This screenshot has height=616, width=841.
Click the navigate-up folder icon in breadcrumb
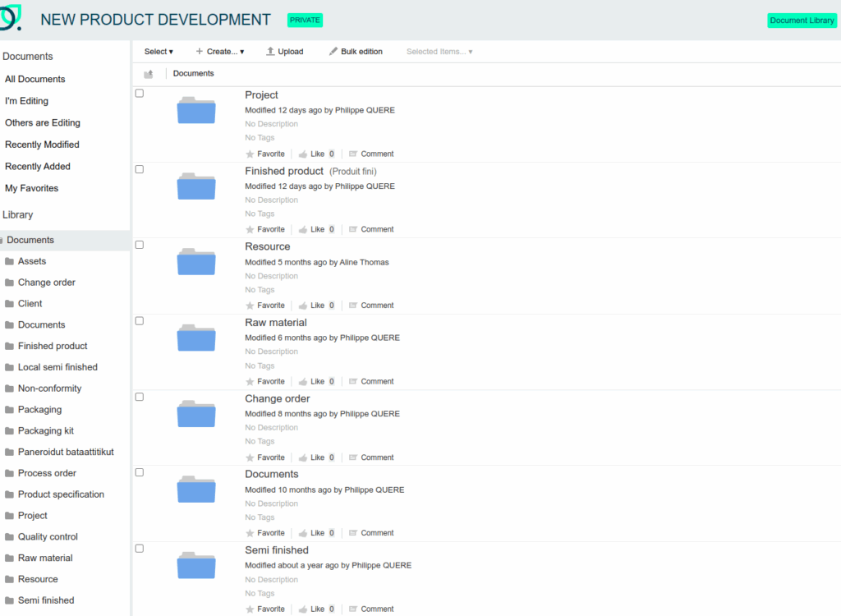pyautogui.click(x=149, y=74)
